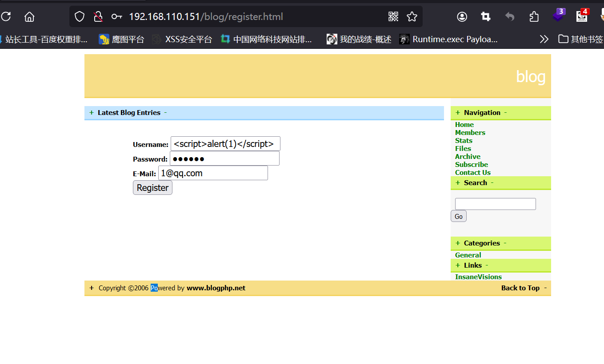Expand Latest Blog Entries plus sign

[91, 113]
